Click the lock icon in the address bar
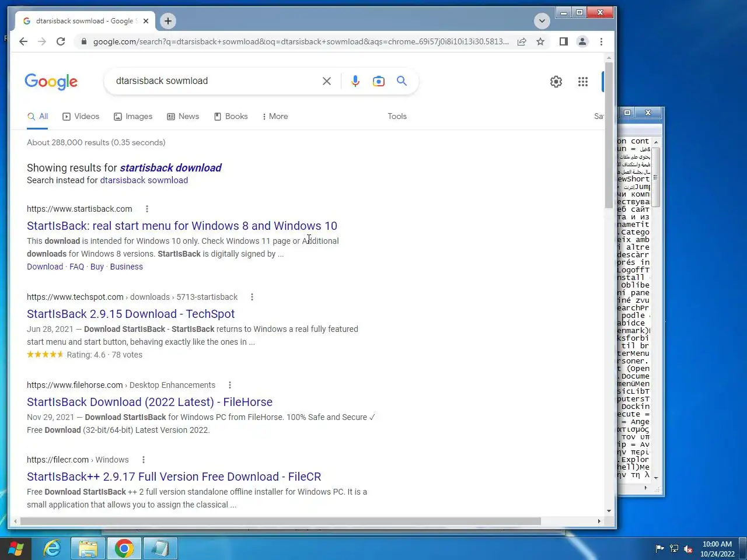This screenshot has width=747, height=560. [84, 41]
